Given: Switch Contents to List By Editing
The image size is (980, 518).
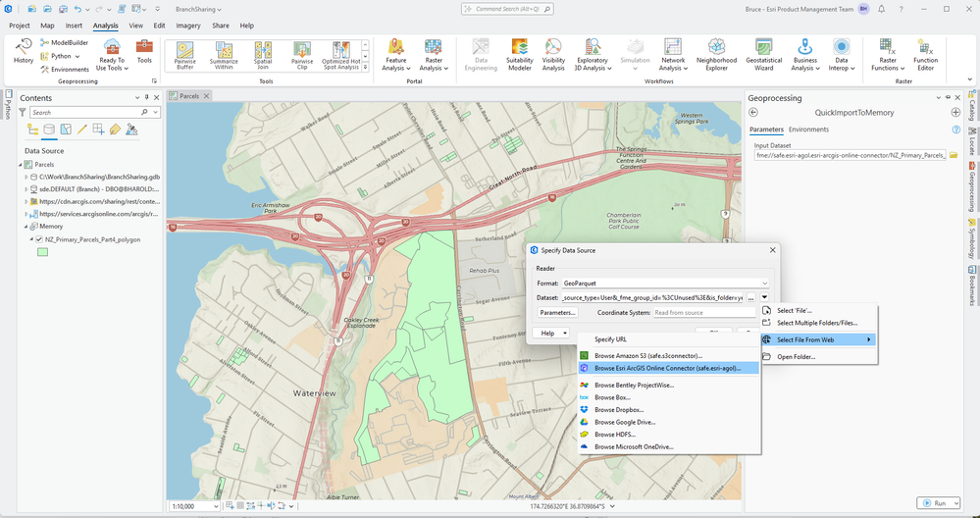Looking at the screenshot, I should coord(81,129).
